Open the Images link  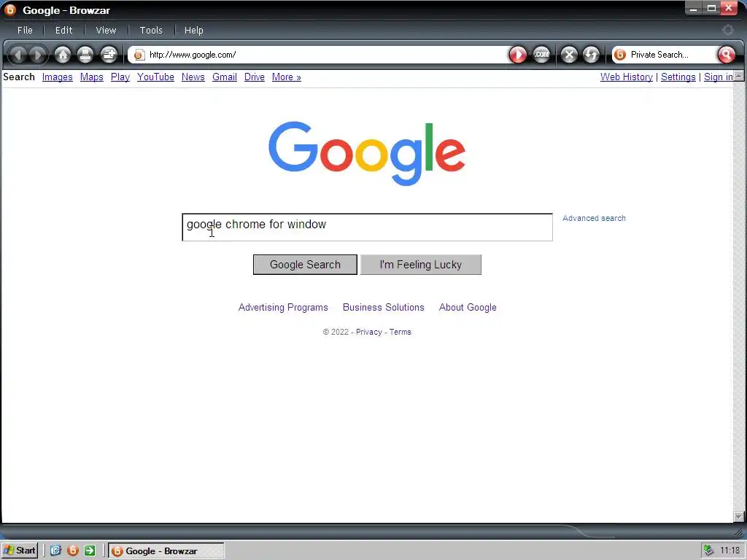click(57, 77)
